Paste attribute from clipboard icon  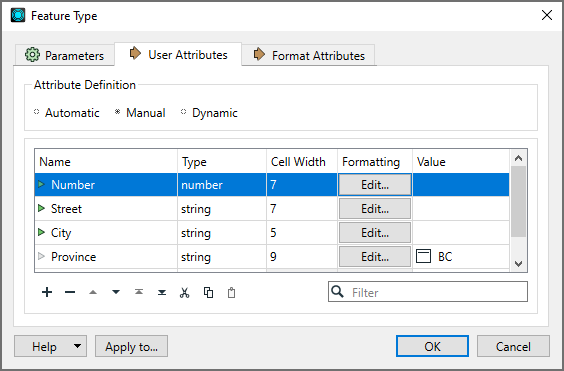pos(231,293)
